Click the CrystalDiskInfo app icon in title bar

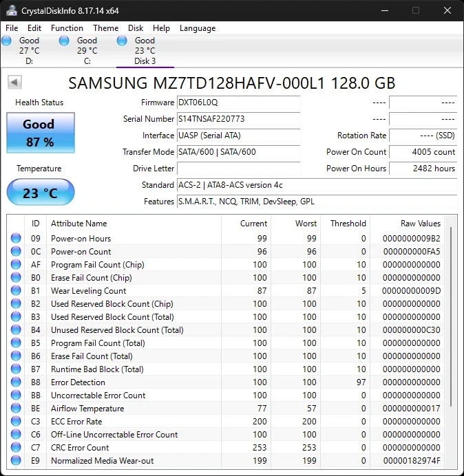(12, 10)
